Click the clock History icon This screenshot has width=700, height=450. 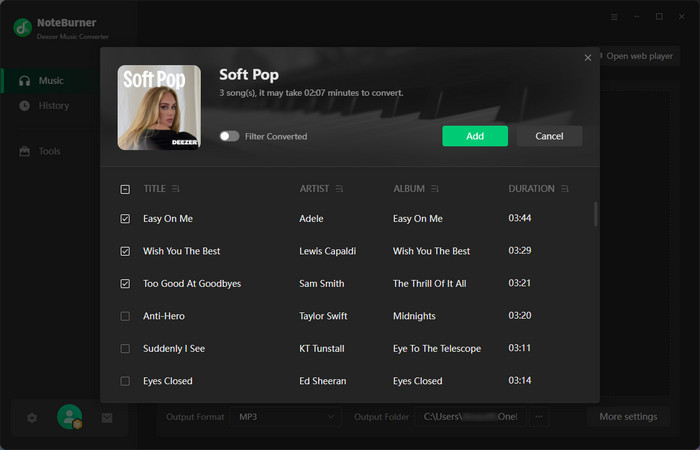click(25, 106)
